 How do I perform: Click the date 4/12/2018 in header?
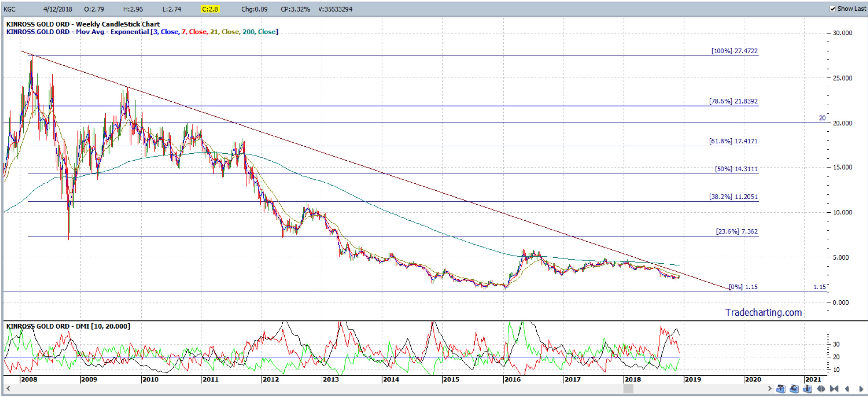point(57,9)
